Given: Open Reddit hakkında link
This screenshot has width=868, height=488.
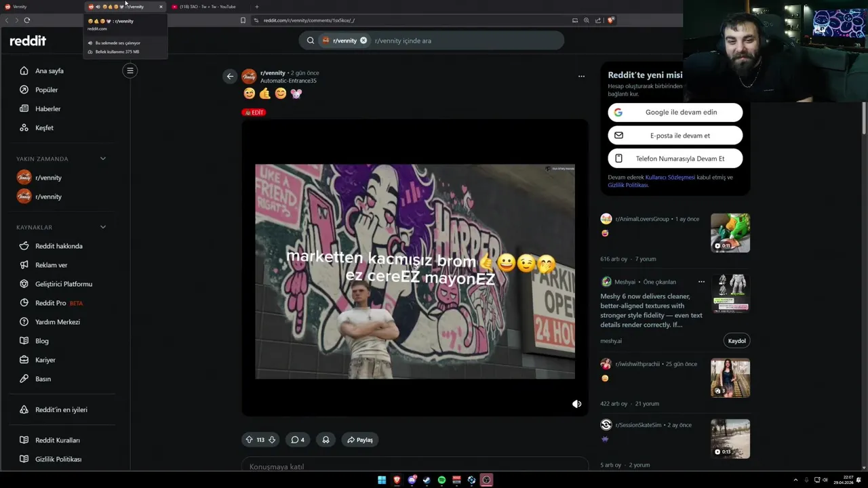Looking at the screenshot, I should click(x=59, y=246).
